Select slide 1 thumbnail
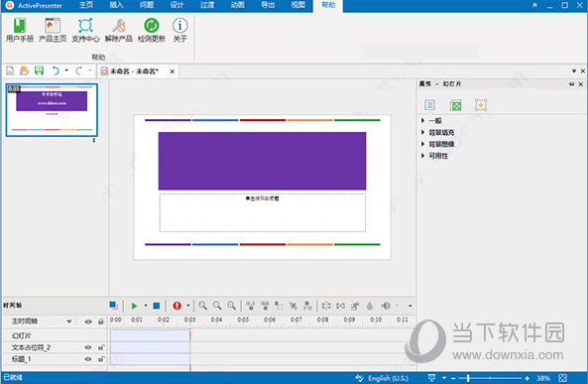The width and height of the screenshot is (588, 384). click(x=52, y=109)
